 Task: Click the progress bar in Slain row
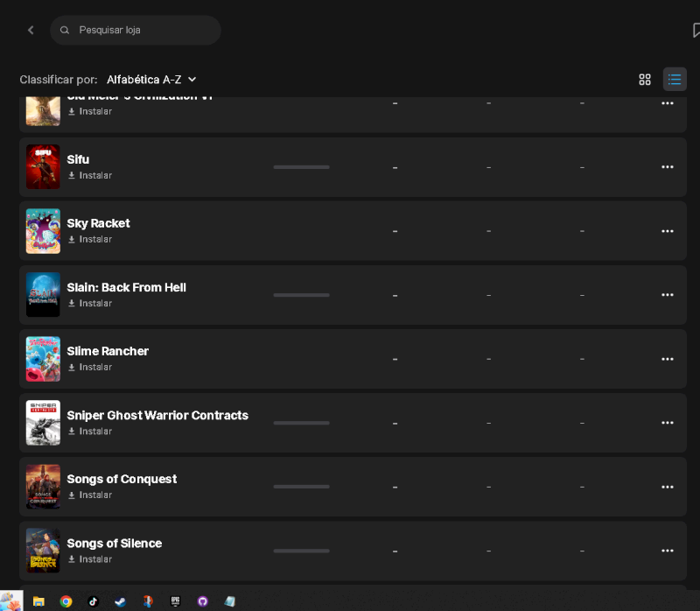[301, 295]
